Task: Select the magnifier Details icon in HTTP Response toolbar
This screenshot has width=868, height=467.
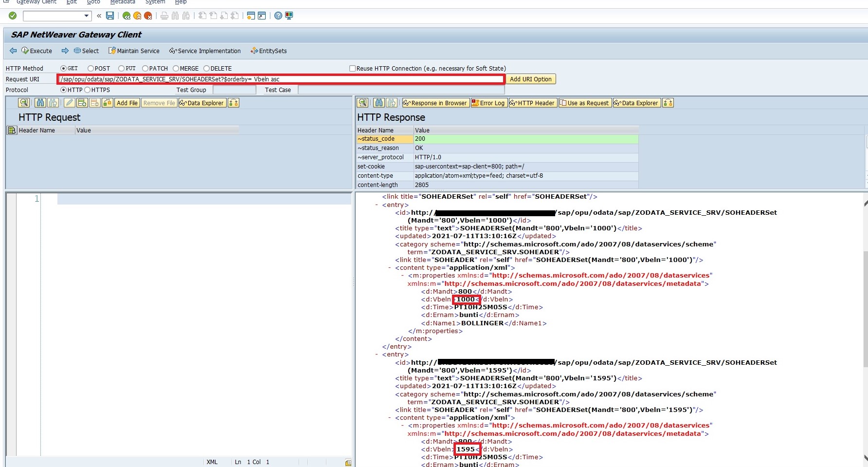Action: point(362,103)
